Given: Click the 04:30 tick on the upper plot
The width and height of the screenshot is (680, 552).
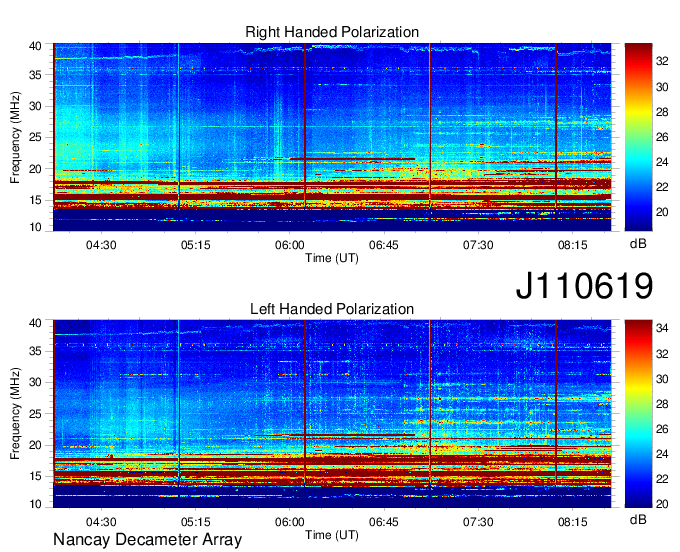Looking at the screenshot, I should pyautogui.click(x=101, y=245).
